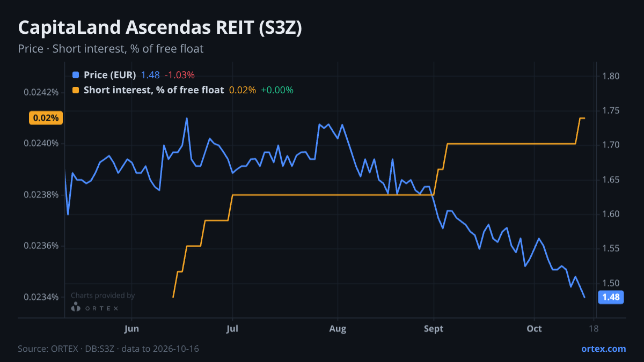Toggle the Price (EUR) legend label
The width and height of the screenshot is (644, 362).
pos(110,75)
